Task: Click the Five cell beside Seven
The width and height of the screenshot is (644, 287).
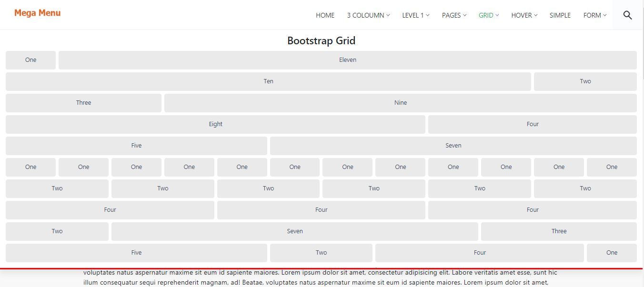Action: coord(136,146)
